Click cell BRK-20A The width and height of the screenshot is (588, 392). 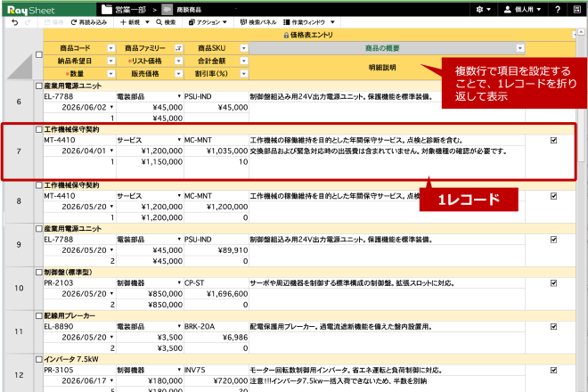pyautogui.click(x=216, y=326)
